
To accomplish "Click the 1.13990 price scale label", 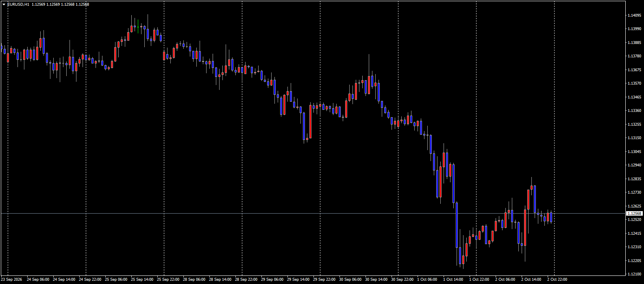I will (634, 29).
